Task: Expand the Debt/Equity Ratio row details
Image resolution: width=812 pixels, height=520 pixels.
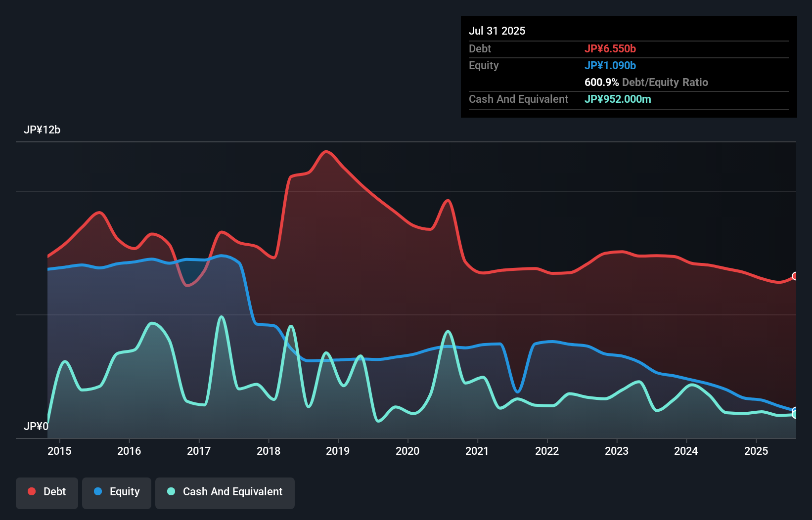Action: (646, 82)
